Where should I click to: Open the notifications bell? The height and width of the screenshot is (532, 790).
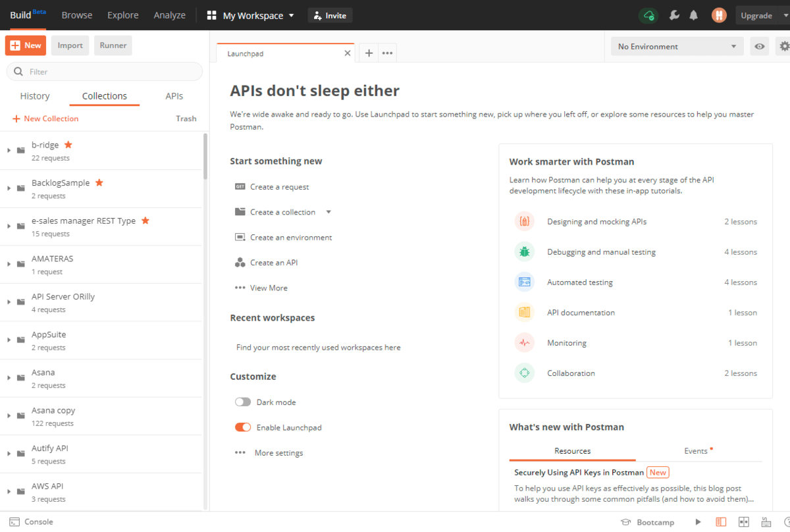(x=693, y=16)
